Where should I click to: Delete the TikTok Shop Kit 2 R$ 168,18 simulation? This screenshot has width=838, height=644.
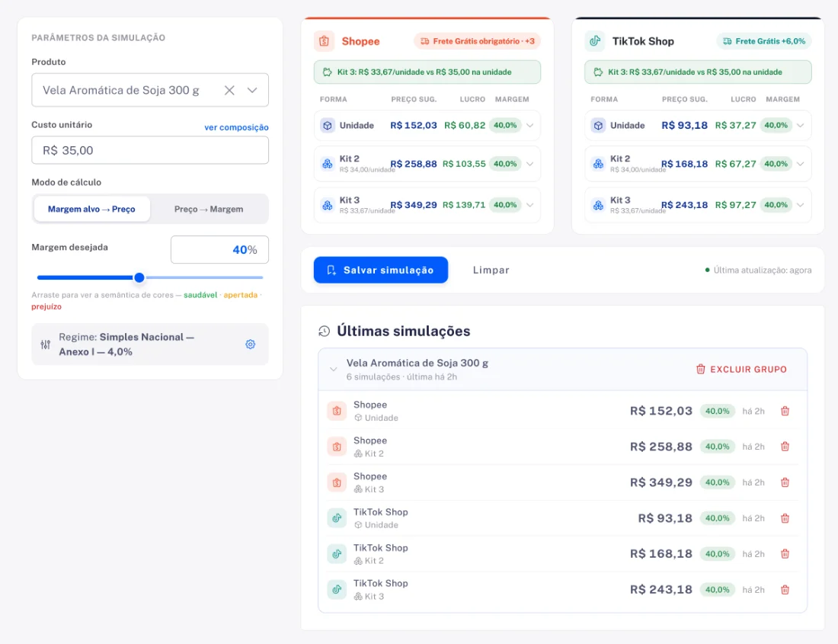[x=785, y=553]
